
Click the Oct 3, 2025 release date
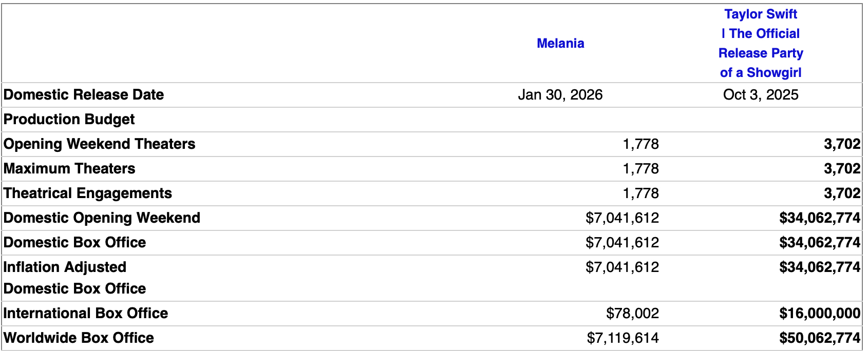[760, 95]
